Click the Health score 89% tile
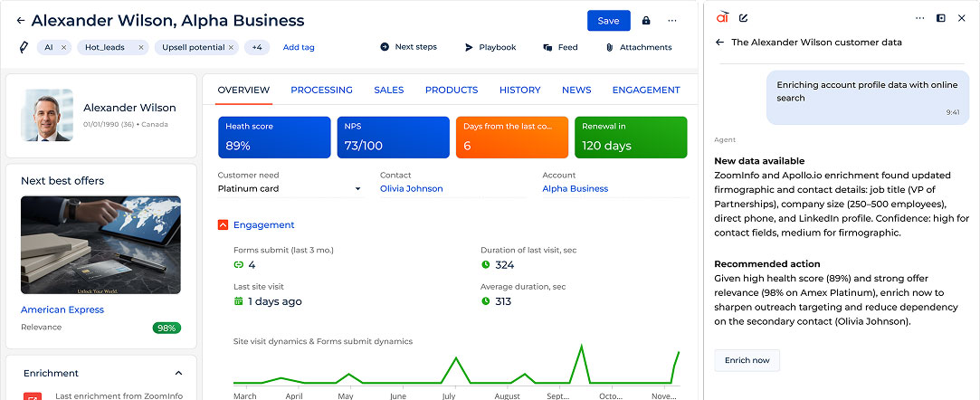This screenshot has width=980, height=400. (x=274, y=137)
